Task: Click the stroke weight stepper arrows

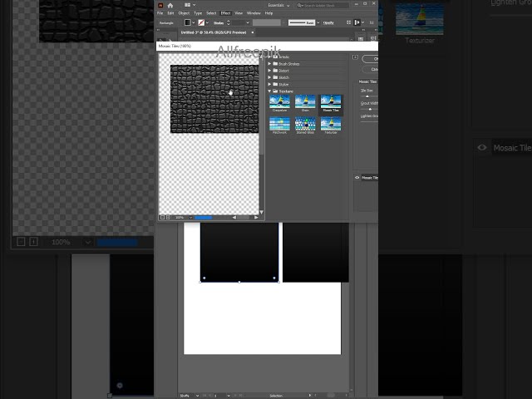Action: 228,22
